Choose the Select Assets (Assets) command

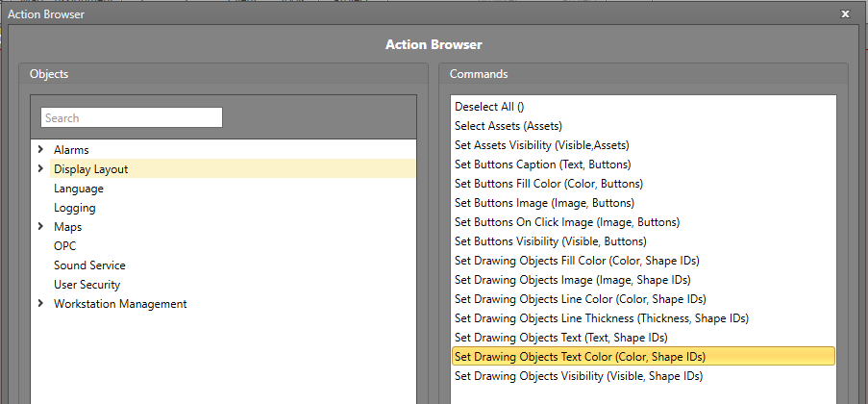(508, 126)
